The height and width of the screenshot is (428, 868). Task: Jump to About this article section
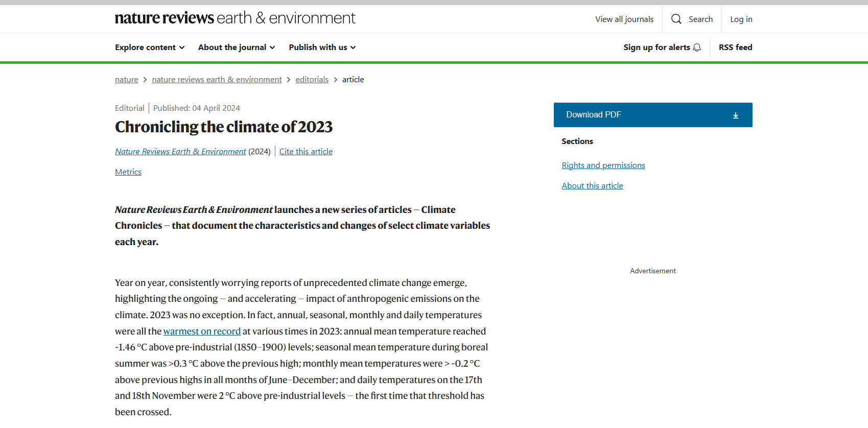tap(593, 186)
